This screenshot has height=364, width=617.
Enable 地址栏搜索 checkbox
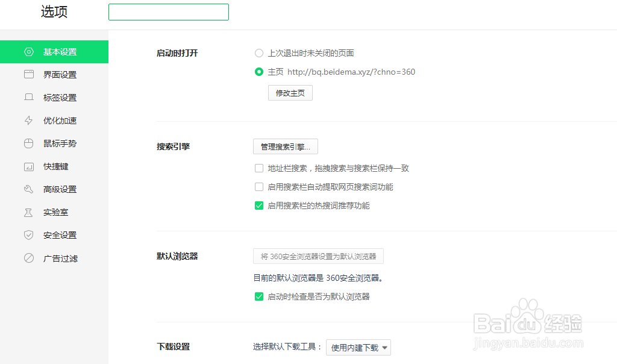(x=259, y=168)
